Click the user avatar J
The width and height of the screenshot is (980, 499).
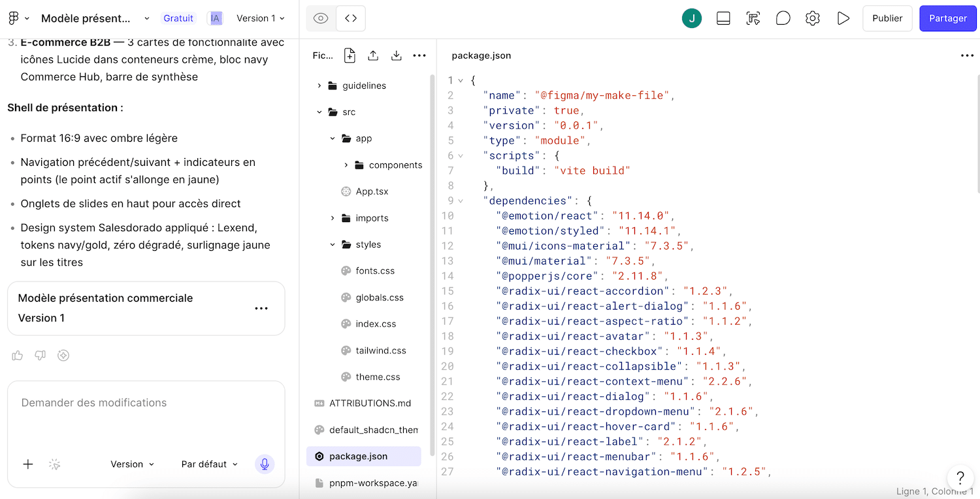[691, 18]
